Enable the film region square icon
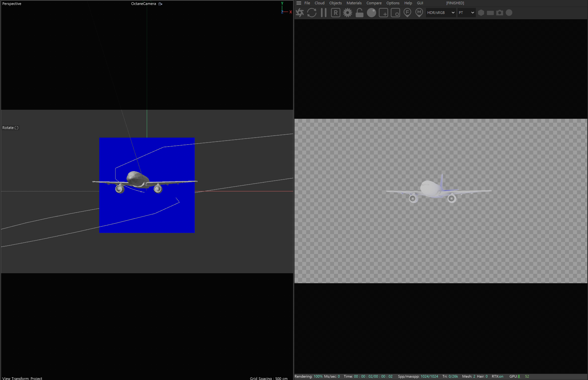Viewport: 588px width, 380px height. (x=395, y=13)
